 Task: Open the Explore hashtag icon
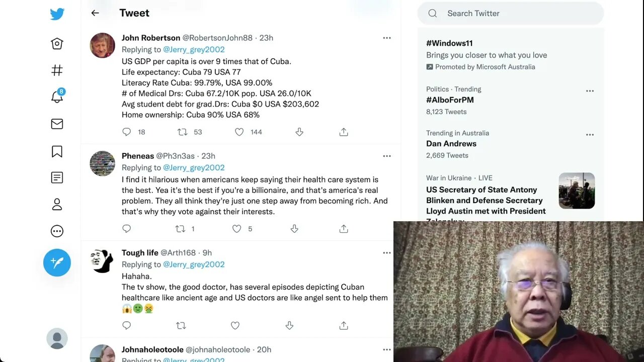pyautogui.click(x=57, y=70)
